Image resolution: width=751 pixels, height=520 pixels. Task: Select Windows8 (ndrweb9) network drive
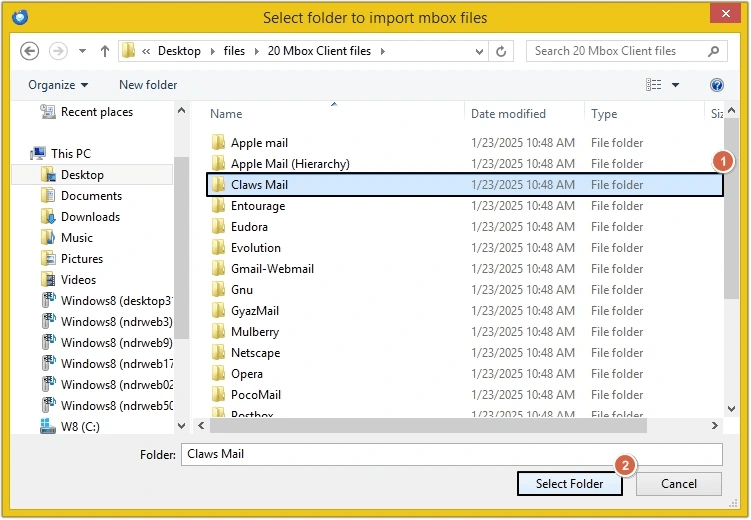pyautogui.click(x=107, y=343)
